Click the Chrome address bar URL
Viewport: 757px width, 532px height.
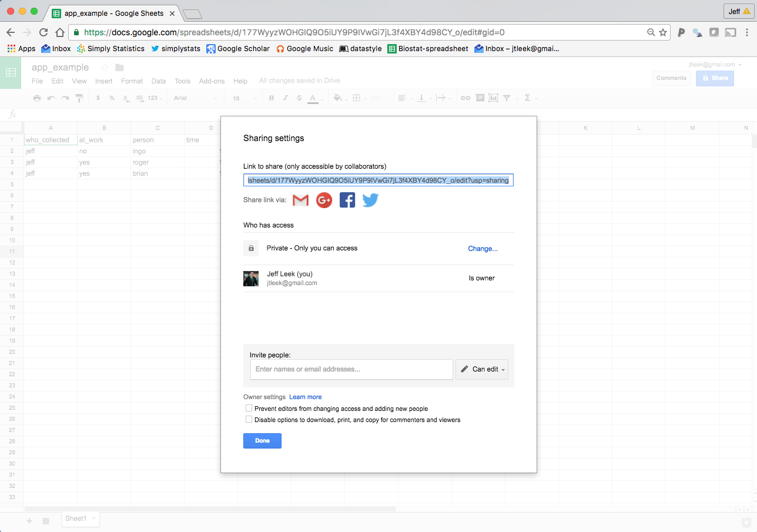pyautogui.click(x=294, y=32)
